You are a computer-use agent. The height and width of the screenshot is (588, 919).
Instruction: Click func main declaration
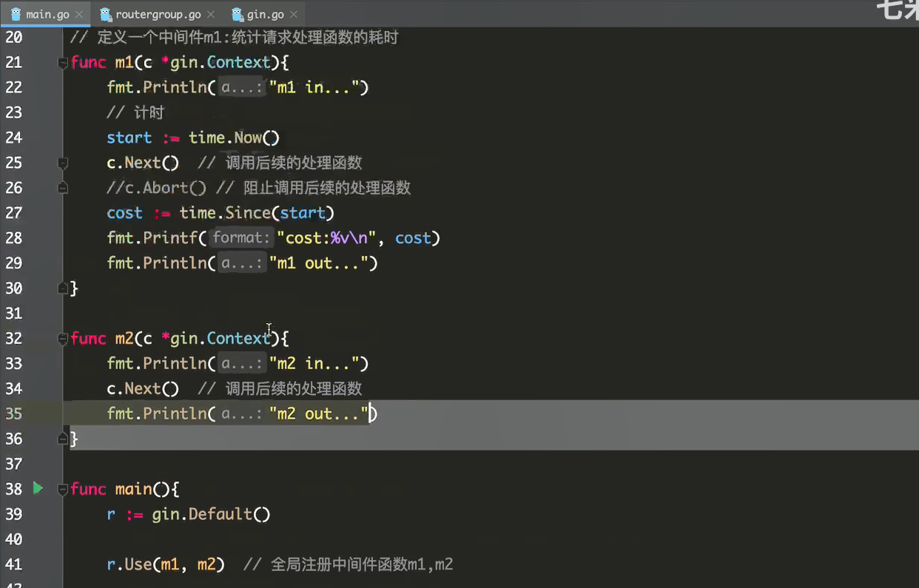125,489
